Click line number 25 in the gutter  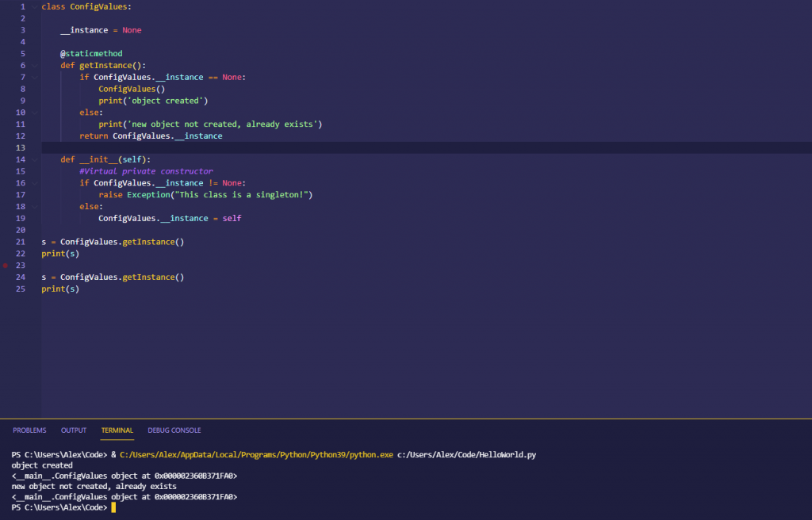point(20,289)
